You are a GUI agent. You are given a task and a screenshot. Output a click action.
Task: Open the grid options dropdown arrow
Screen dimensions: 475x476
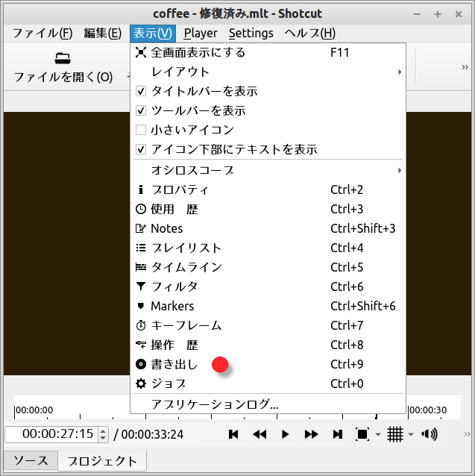coord(411,435)
